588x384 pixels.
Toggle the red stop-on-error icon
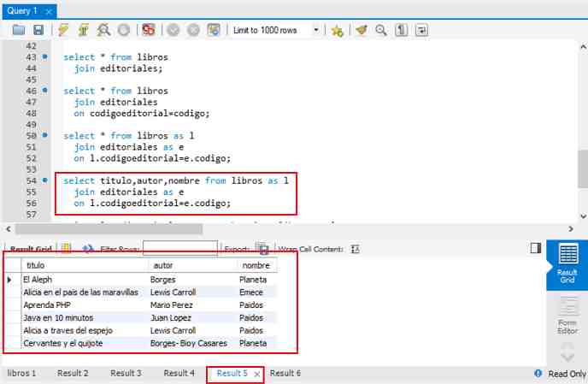(x=149, y=30)
